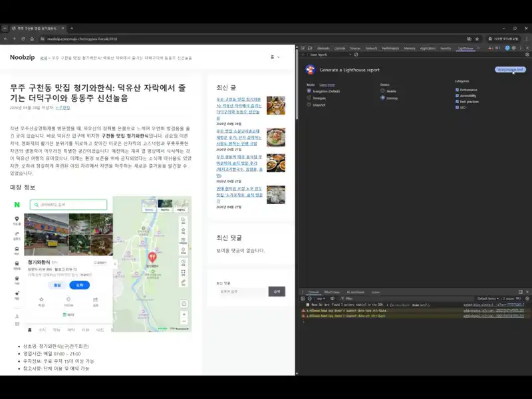This screenshot has width=532, height=399.
Task: Click the Analyze page load button
Action: 509,70
